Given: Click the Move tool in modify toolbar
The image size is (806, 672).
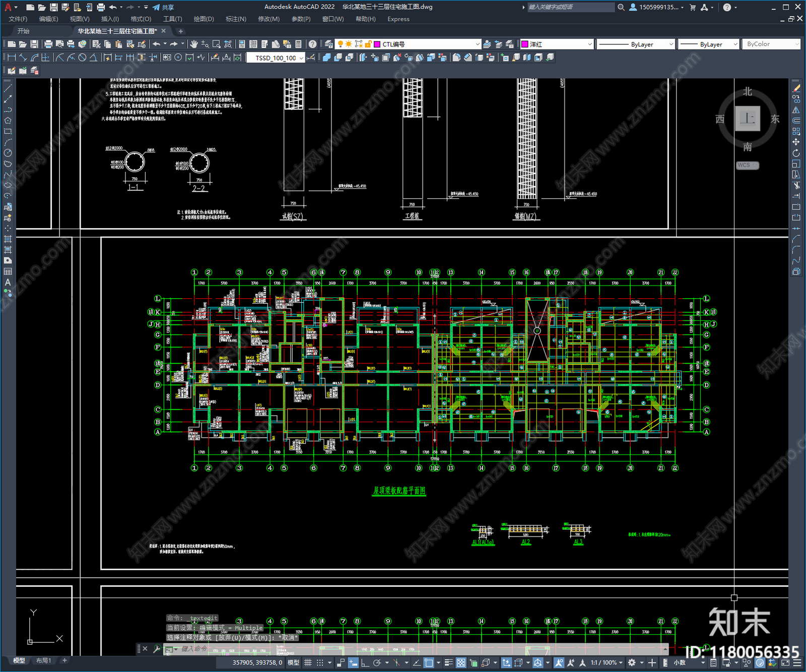Looking at the screenshot, I should click(x=796, y=142).
